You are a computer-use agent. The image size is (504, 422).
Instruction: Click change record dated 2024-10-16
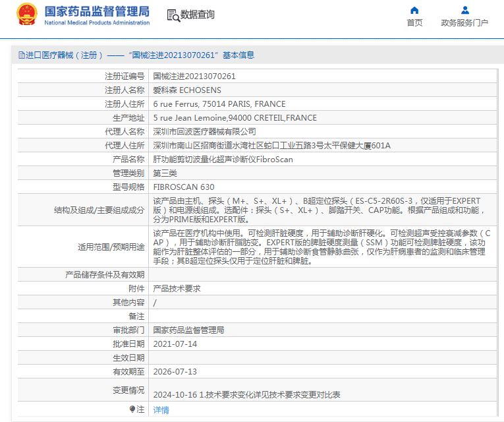click(x=246, y=395)
